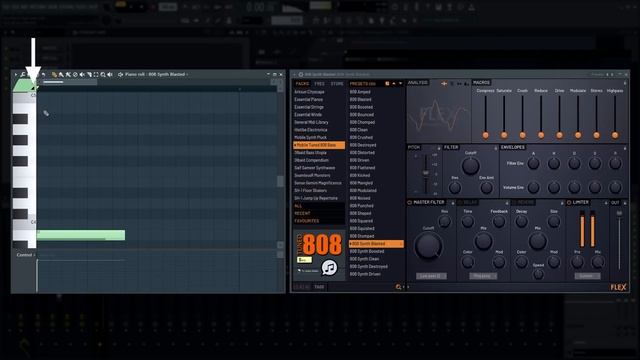Select the Draw pencil tool in piano roll
The width and height of the screenshot is (640, 360).
click(54, 75)
